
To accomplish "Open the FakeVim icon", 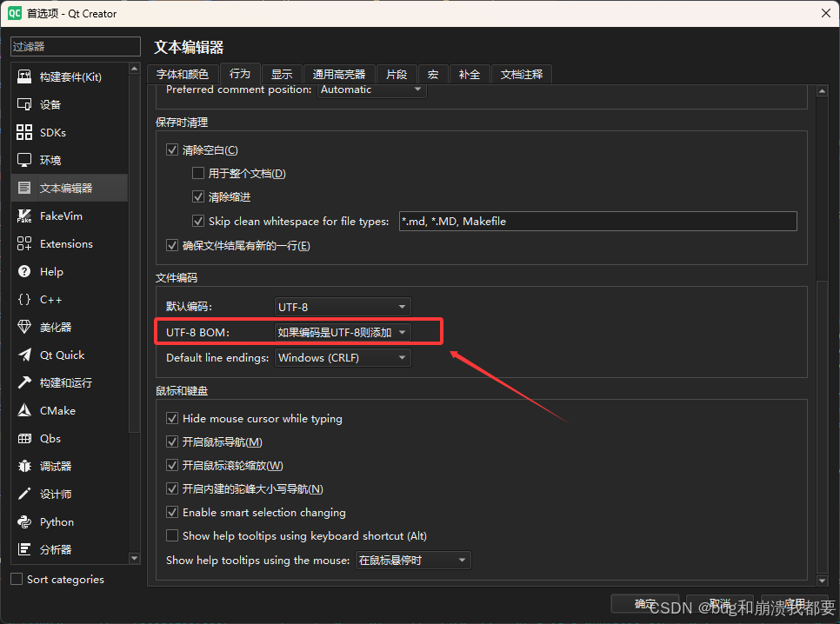I will tap(24, 216).
